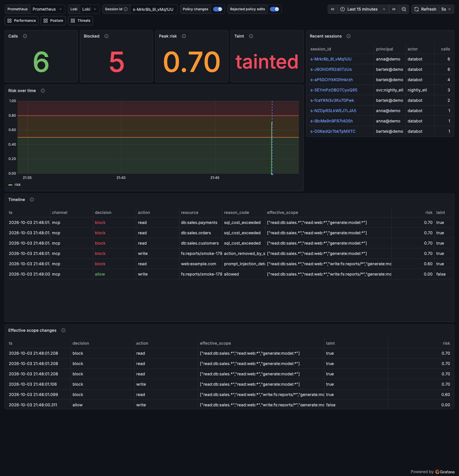
Task: Click the Session id input field
Action: tap(154, 9)
